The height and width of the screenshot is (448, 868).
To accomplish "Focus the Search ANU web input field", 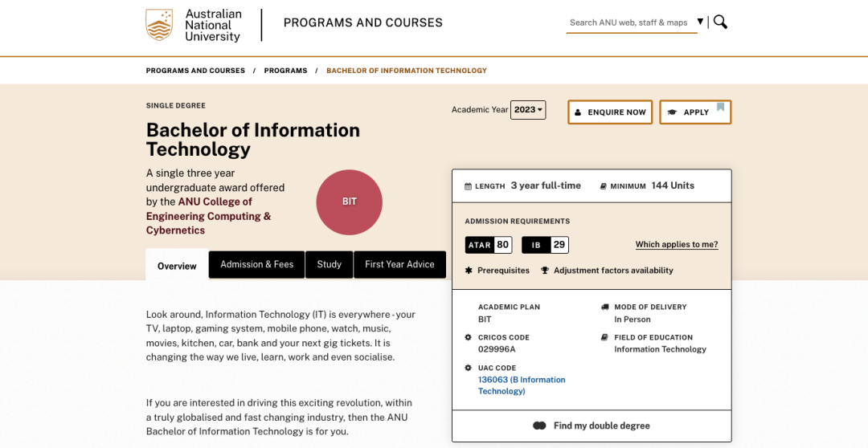I will click(x=631, y=22).
